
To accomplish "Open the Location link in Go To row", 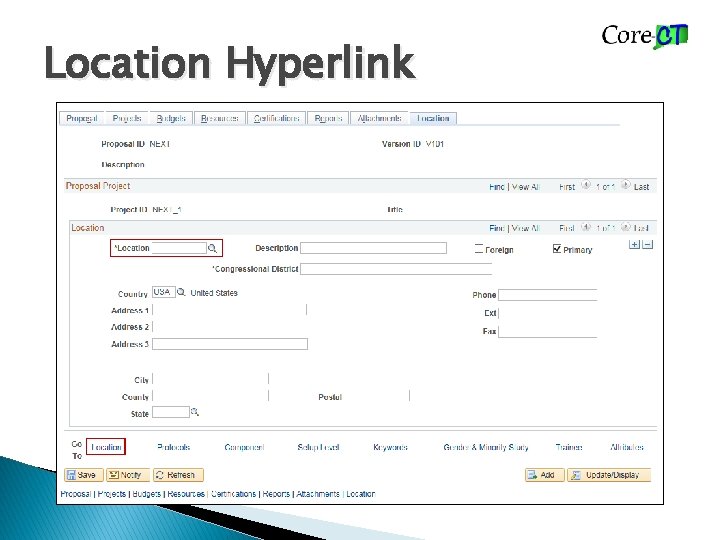I will coord(106,447).
